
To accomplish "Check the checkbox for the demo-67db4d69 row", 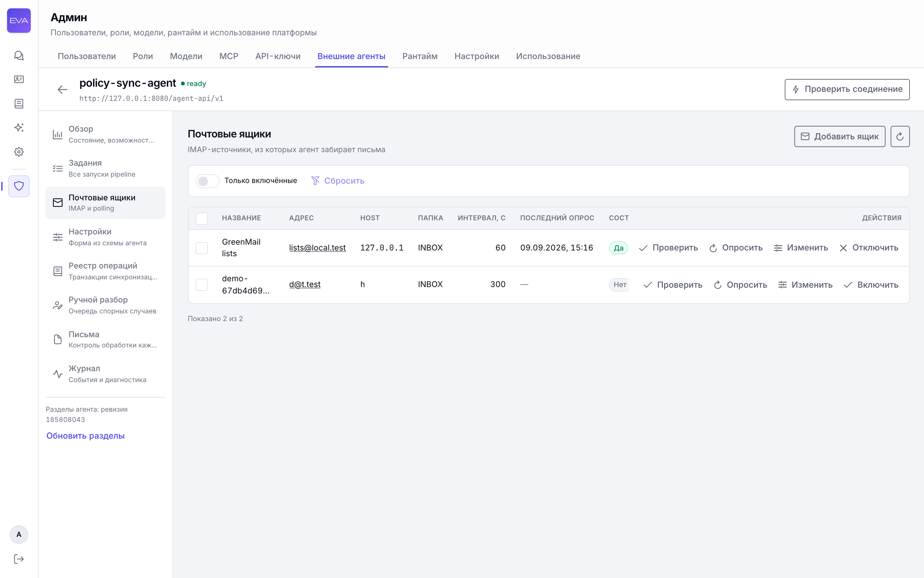I will click(201, 285).
